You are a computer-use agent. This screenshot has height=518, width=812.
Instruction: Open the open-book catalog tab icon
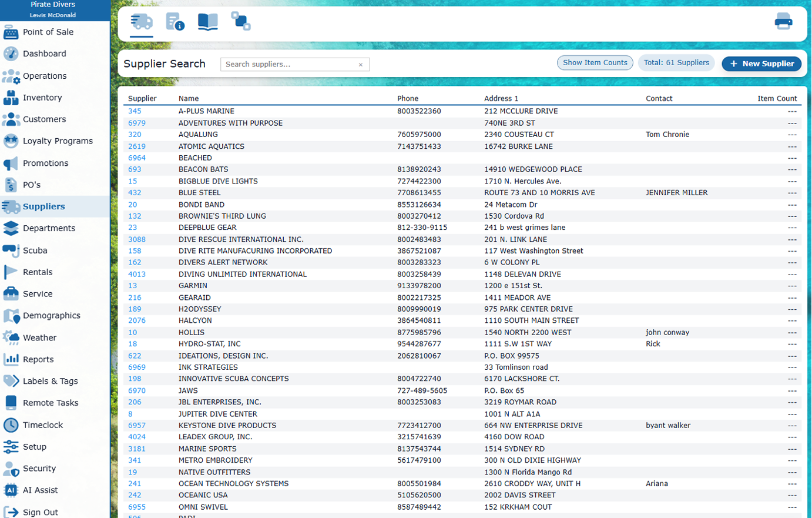207,22
